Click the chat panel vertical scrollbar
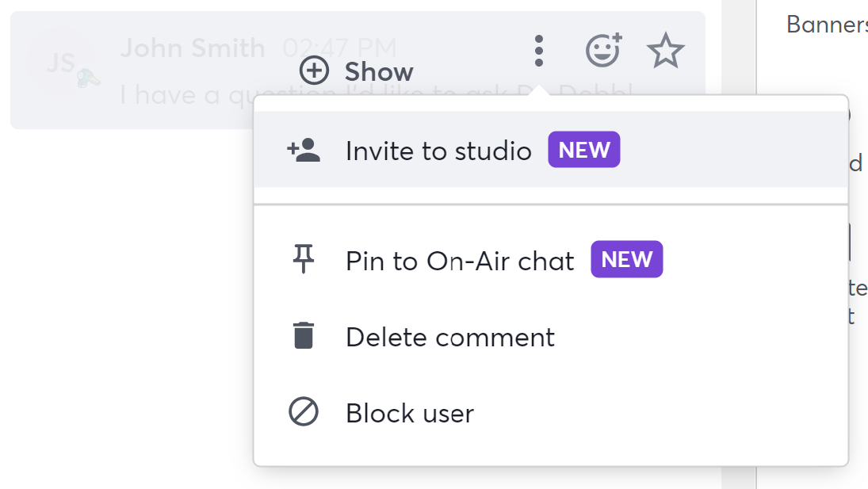 point(738,238)
